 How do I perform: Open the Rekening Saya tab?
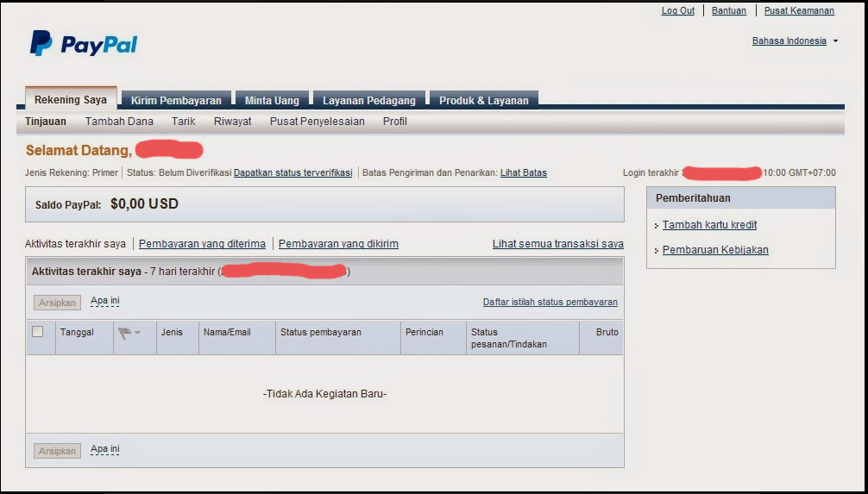pyautogui.click(x=70, y=99)
